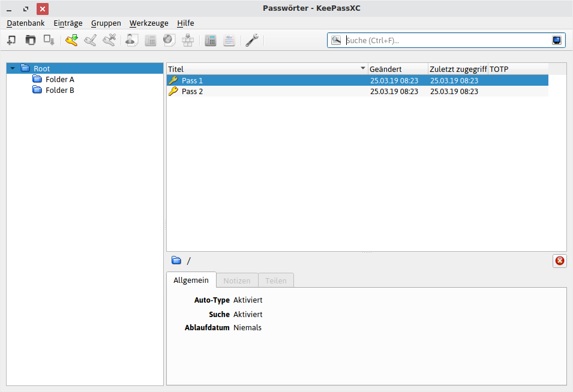Click the Delete entry key-with-X icon
This screenshot has width=573, height=392.
coord(109,40)
